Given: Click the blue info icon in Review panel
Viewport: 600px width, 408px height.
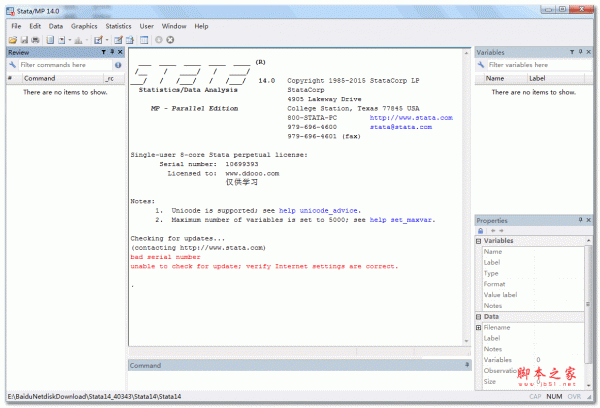Looking at the screenshot, I should point(118,65).
